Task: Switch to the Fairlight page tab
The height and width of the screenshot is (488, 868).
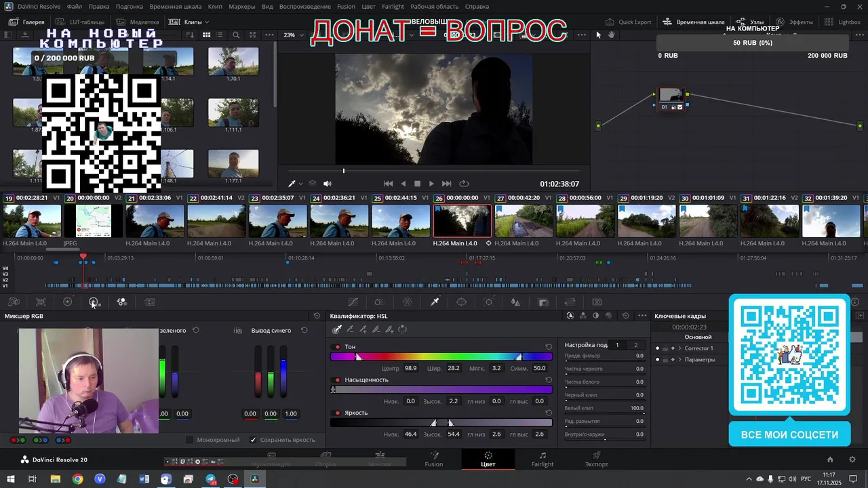Action: click(542, 460)
